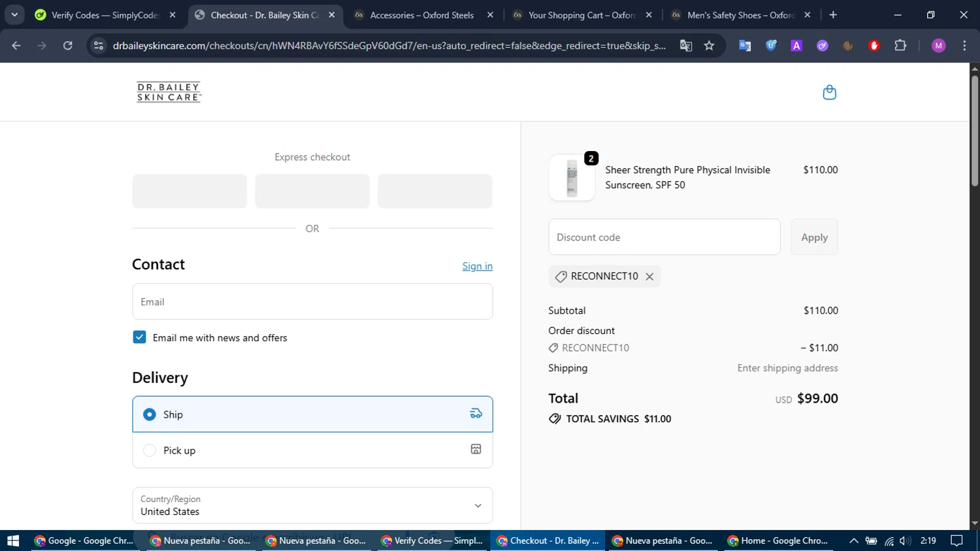The height and width of the screenshot is (551, 980).
Task: Open Home Google Chrome taskbar window
Action: pyautogui.click(x=777, y=541)
